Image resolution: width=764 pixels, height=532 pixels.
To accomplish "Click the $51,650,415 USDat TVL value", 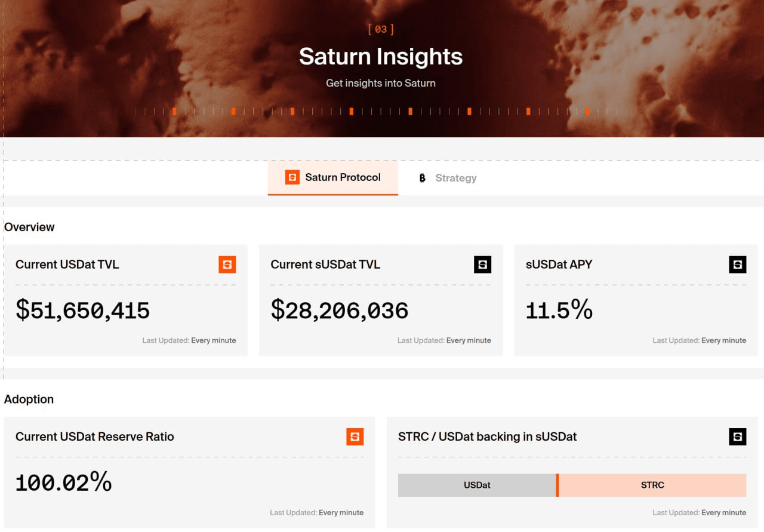I will coord(82,310).
